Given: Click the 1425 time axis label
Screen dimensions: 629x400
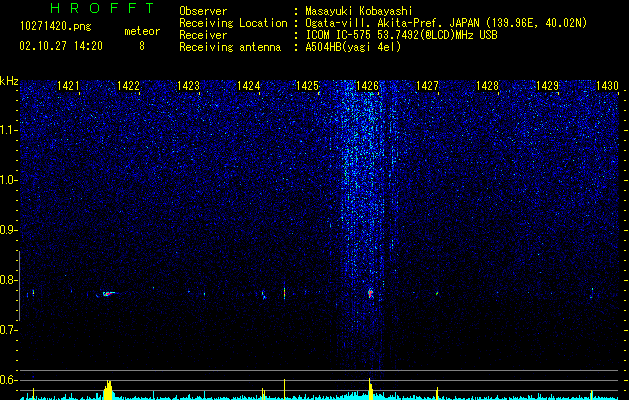Looking at the screenshot, I should click(x=307, y=86).
